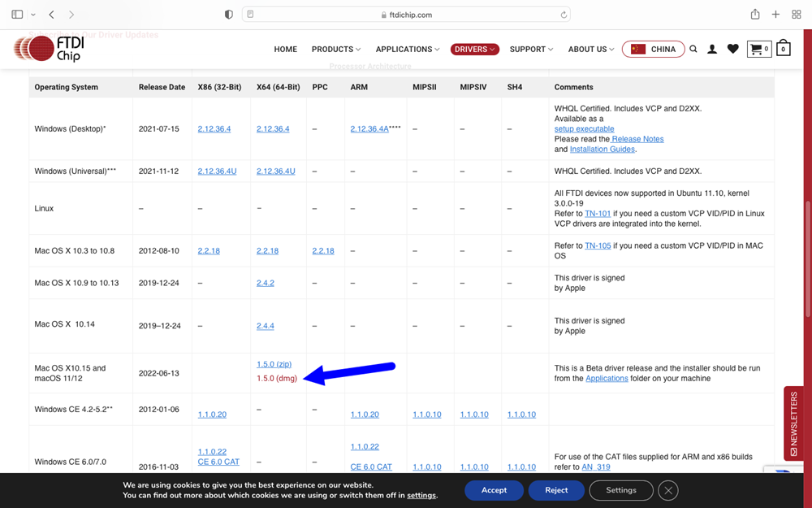Image resolution: width=812 pixels, height=508 pixels.
Task: Go forward with the browser forward arrow
Action: click(71, 15)
